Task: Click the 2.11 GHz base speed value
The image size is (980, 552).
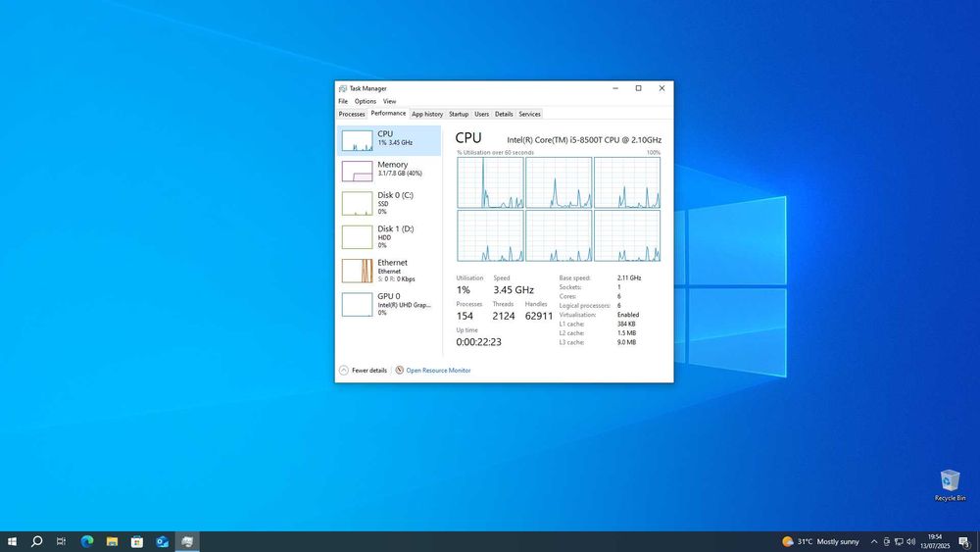Action: tap(629, 278)
